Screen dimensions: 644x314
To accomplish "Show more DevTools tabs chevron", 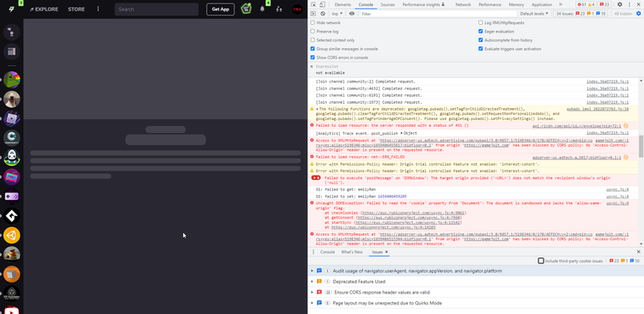I will 560,4.
